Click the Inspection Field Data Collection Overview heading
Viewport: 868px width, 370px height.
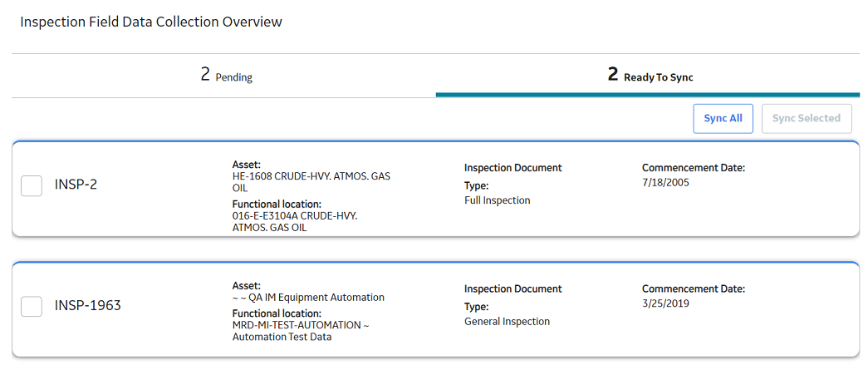151,22
